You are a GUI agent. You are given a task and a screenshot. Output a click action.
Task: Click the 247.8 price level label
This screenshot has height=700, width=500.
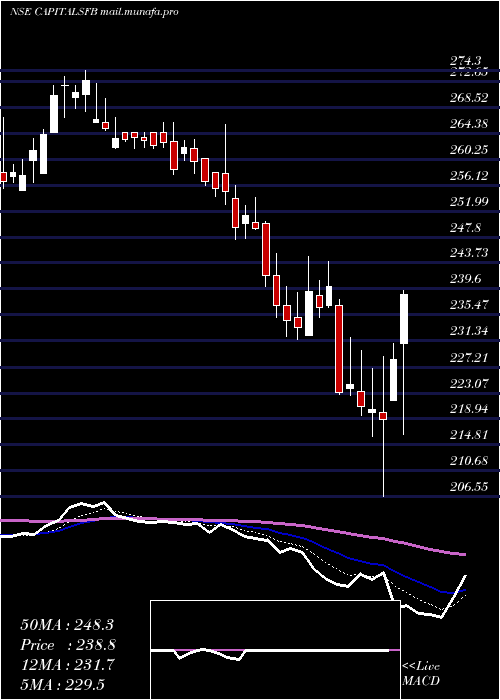pyautogui.click(x=466, y=228)
